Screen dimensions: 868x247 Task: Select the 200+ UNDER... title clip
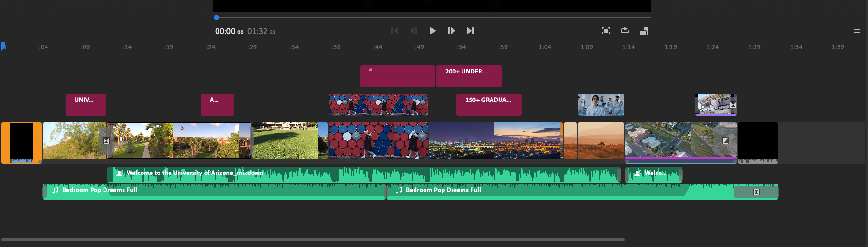point(469,76)
